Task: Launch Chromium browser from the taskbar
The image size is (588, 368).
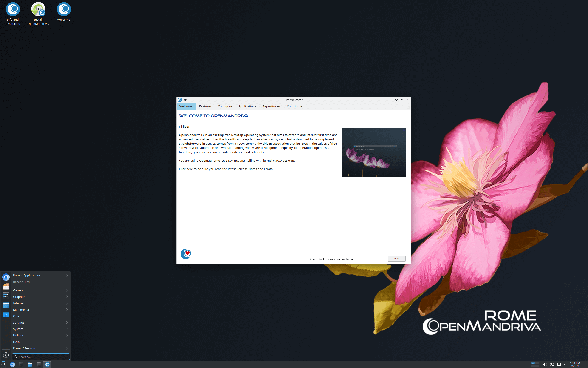Action: click(12, 364)
